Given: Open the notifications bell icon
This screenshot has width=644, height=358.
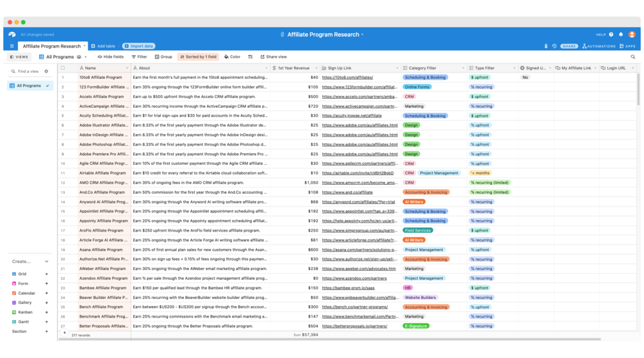Looking at the screenshot, I should (621, 35).
